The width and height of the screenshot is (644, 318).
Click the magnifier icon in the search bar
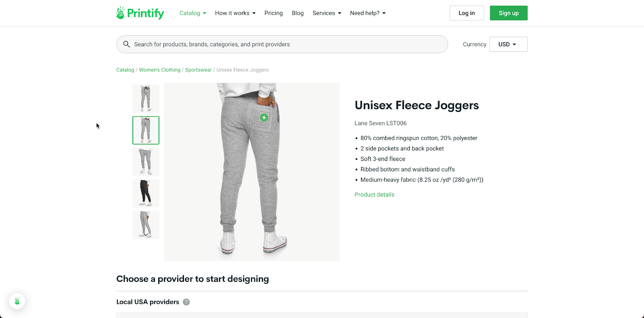(127, 44)
